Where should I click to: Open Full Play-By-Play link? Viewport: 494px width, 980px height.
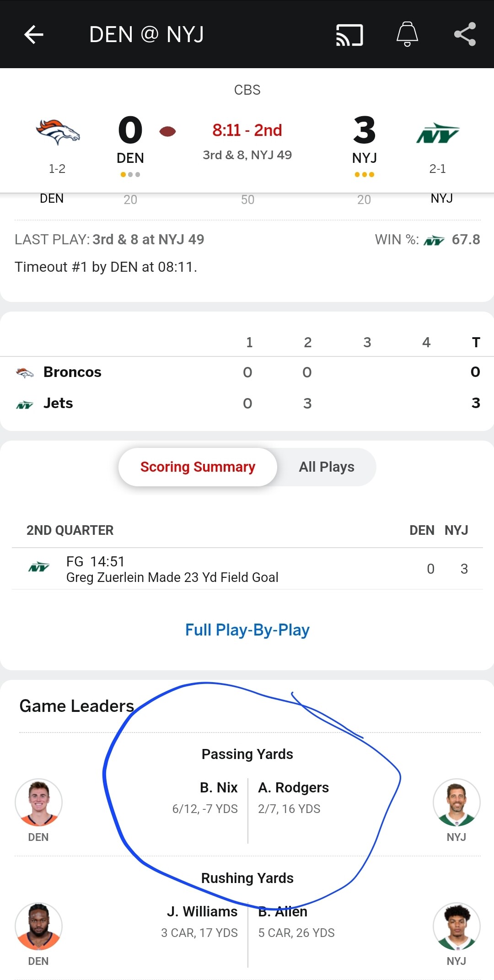click(247, 630)
